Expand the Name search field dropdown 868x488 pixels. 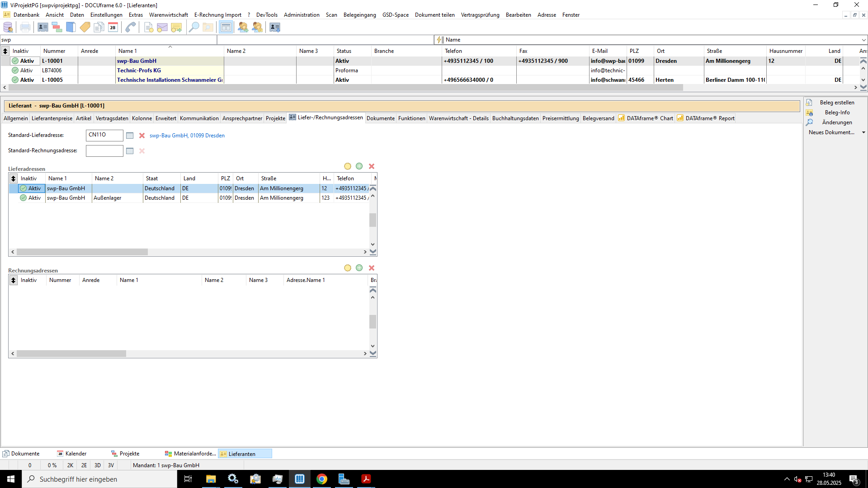coord(863,40)
